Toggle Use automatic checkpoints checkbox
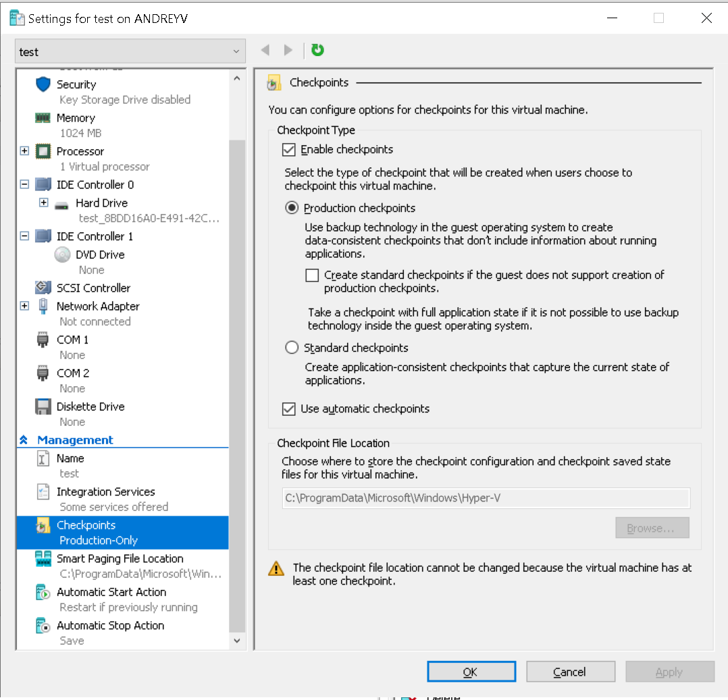Screen dimensions: 728x700 pyautogui.click(x=289, y=409)
